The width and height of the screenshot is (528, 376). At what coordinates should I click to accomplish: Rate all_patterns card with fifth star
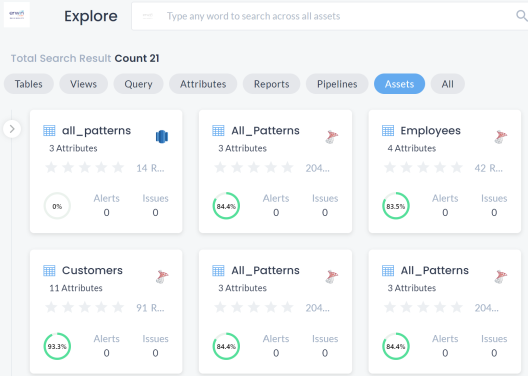118,167
